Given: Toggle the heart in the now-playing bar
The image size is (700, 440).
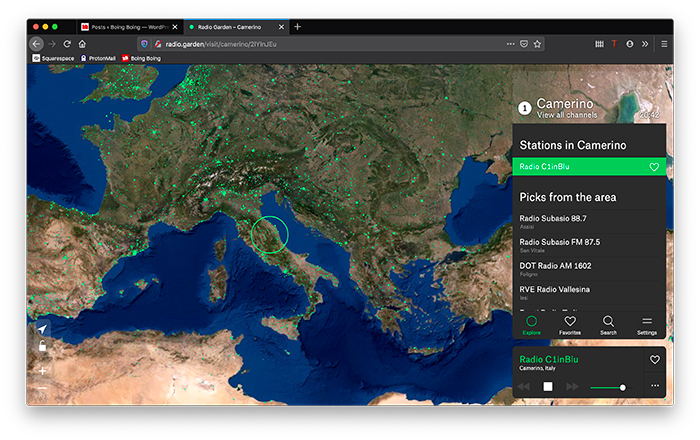Looking at the screenshot, I should click(x=655, y=360).
